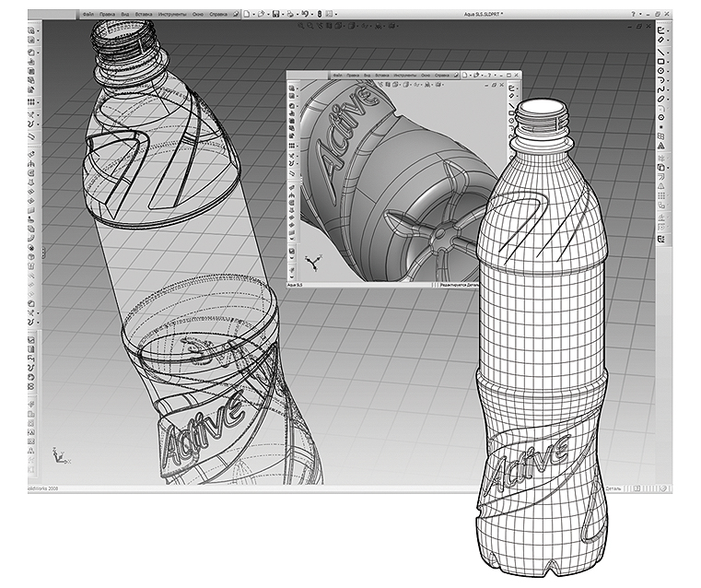This screenshot has height=588, width=701.
Task: Click Display Style icon in inner window toolbar
Action: pos(406,85)
